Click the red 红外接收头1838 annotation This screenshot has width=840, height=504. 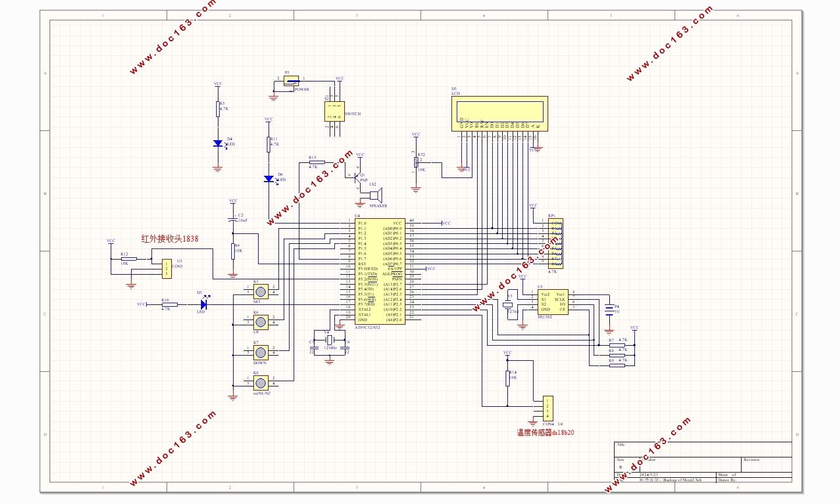point(170,239)
